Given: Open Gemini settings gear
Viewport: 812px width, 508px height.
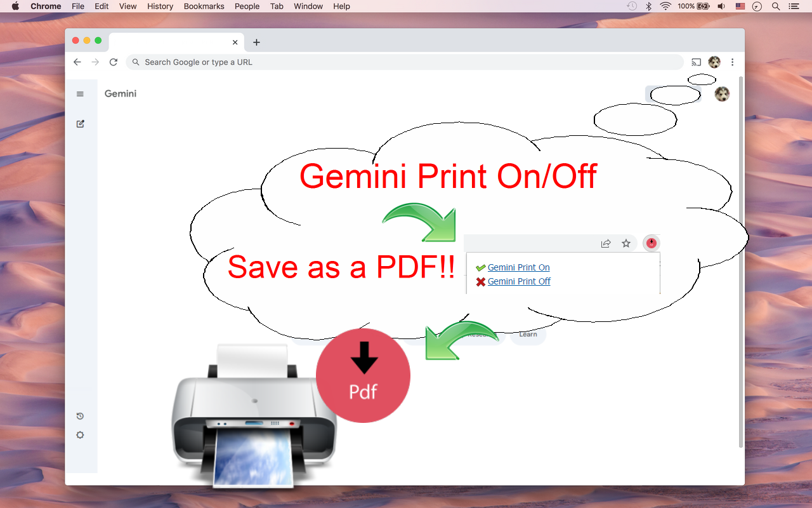Looking at the screenshot, I should point(80,435).
